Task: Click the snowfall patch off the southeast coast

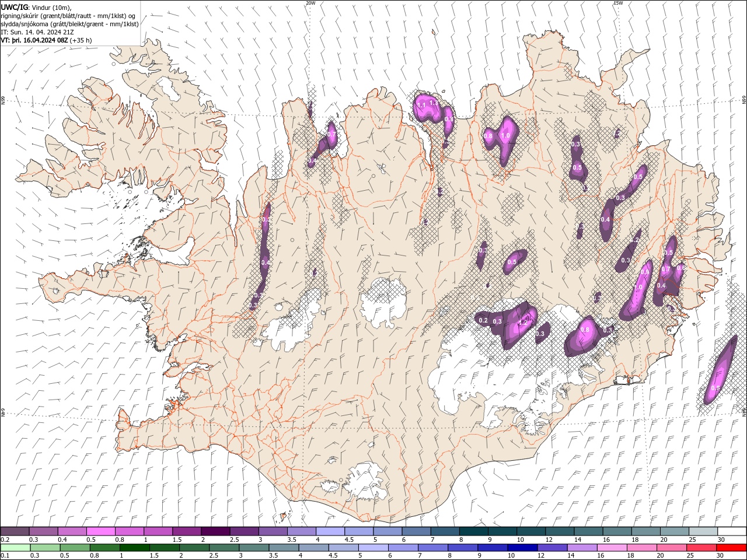Action: pyautogui.click(x=720, y=370)
